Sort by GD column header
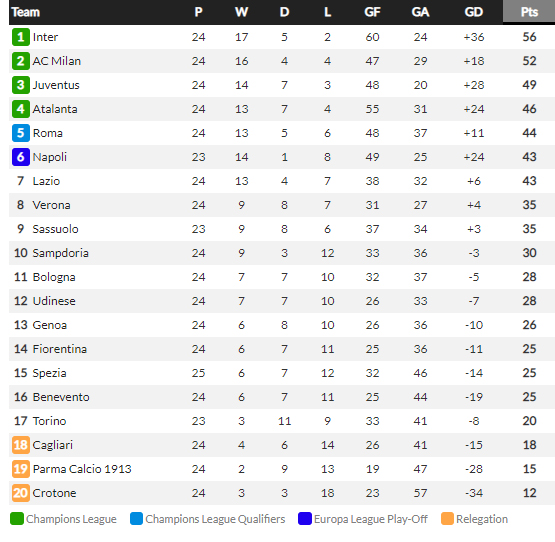Viewport: 555px width, 542px height. click(474, 12)
